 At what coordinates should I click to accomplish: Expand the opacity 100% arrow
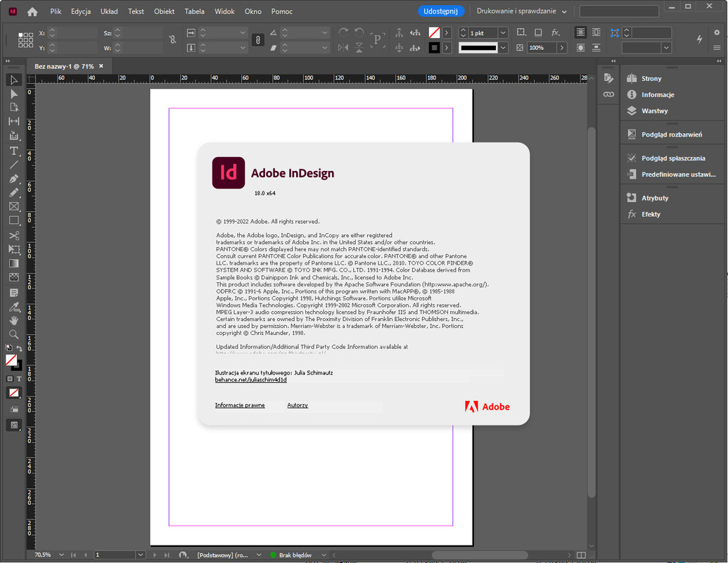click(562, 47)
